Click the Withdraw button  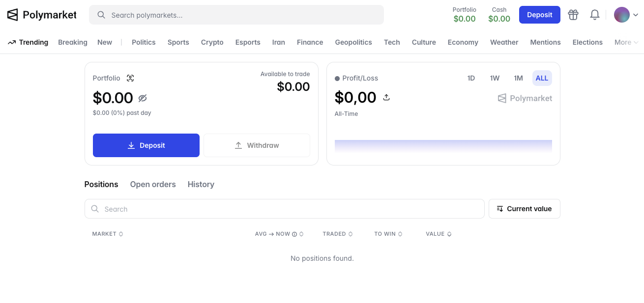257,145
